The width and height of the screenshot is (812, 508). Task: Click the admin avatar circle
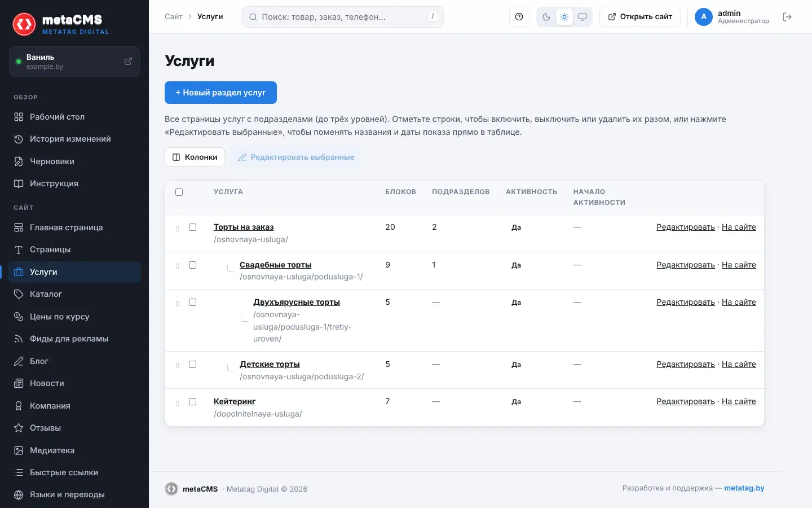(704, 17)
